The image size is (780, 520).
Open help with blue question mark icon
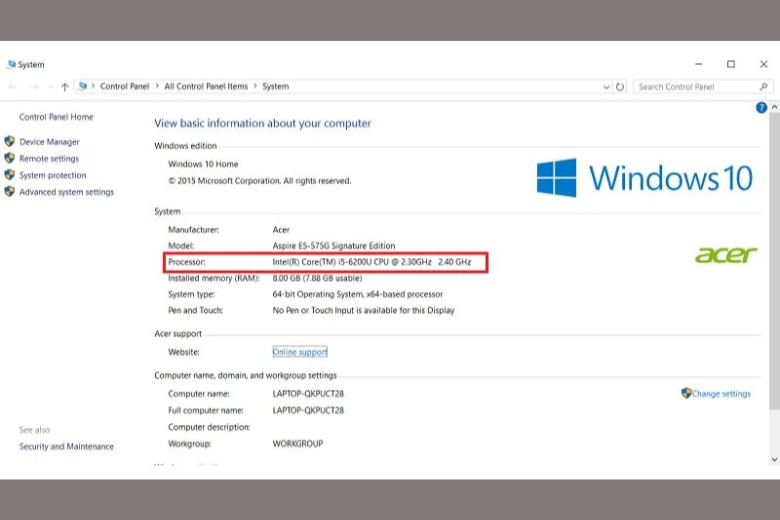761,107
